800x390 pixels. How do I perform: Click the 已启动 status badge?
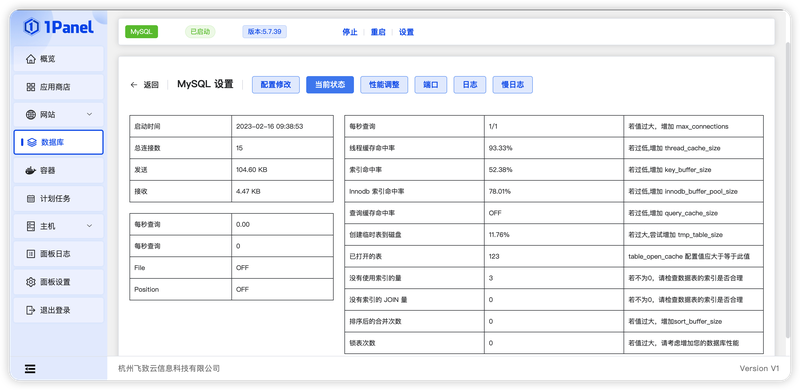(x=200, y=32)
